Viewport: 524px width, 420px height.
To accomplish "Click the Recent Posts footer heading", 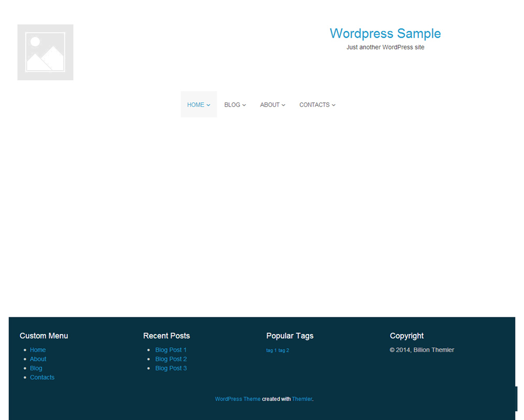I will [x=167, y=336].
